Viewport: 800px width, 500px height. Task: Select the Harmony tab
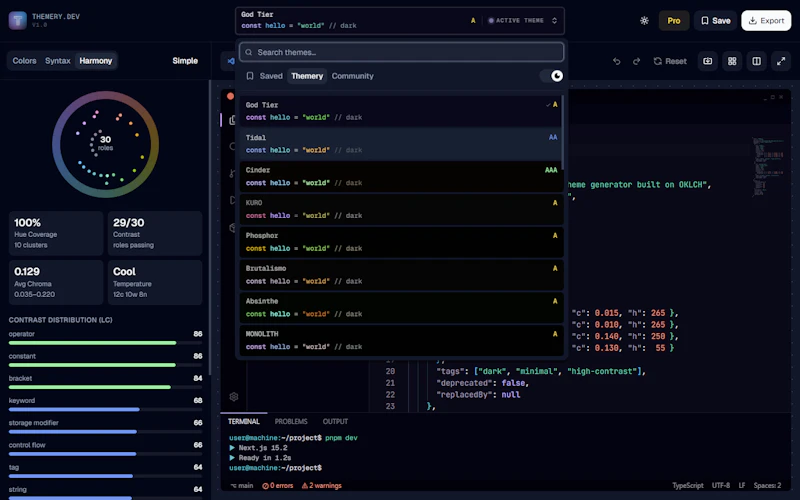click(x=95, y=61)
